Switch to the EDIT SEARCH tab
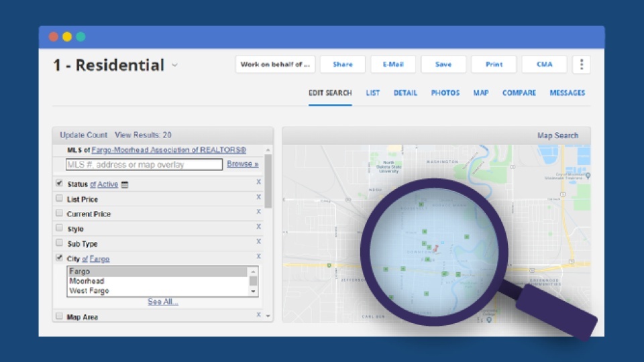The height and width of the screenshot is (362, 644). (x=330, y=93)
